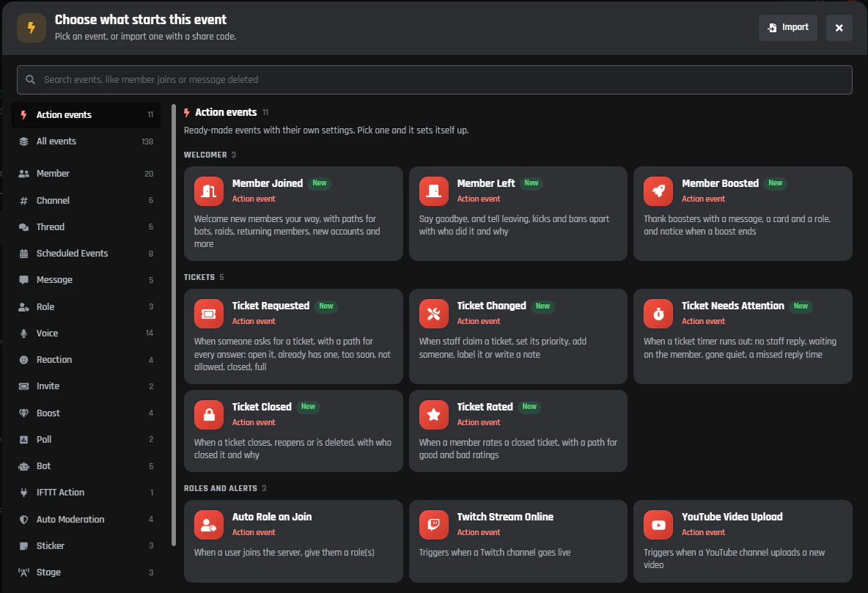
Task: Open the Member events category
Action: [x=86, y=173]
